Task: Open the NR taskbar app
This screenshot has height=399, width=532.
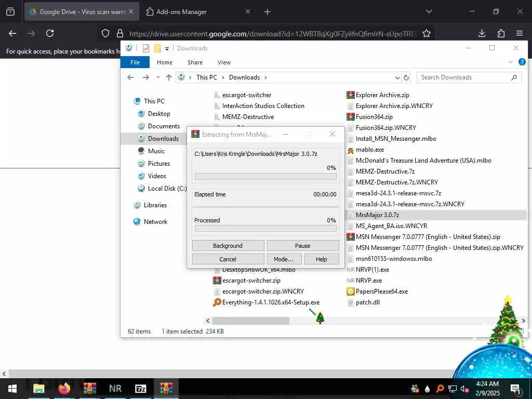Action: (x=115, y=389)
